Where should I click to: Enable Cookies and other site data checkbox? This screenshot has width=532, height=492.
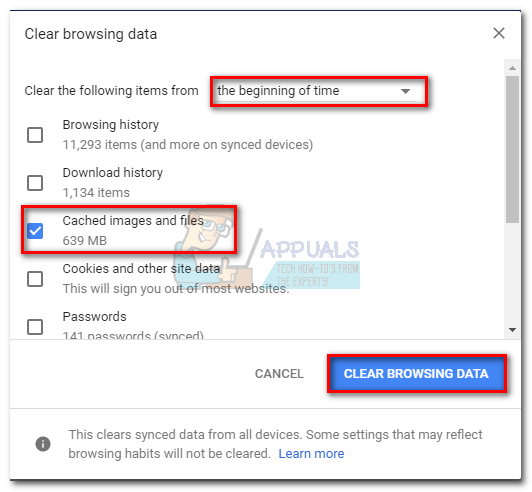click(x=35, y=279)
